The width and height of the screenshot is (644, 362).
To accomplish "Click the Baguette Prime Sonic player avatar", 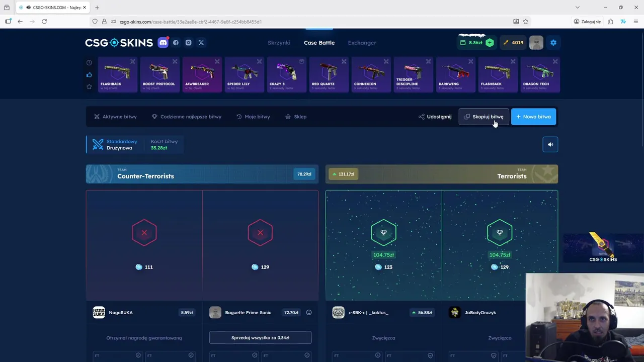I will pos(215,312).
